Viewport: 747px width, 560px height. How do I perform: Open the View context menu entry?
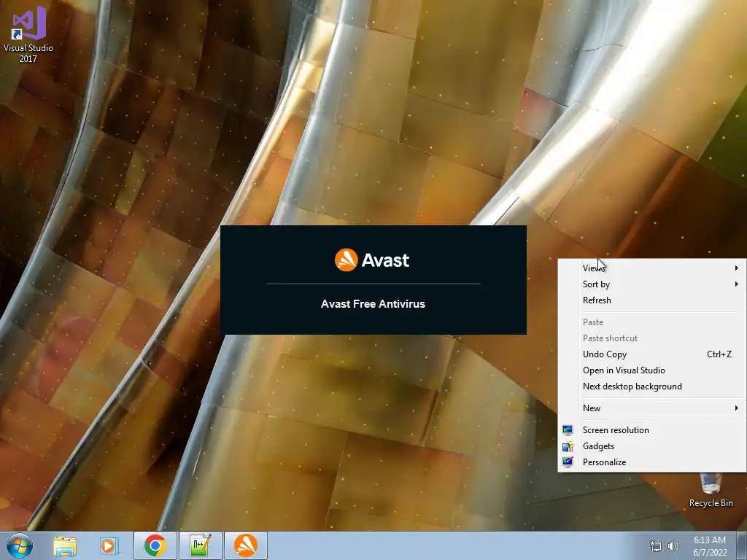[651, 268]
